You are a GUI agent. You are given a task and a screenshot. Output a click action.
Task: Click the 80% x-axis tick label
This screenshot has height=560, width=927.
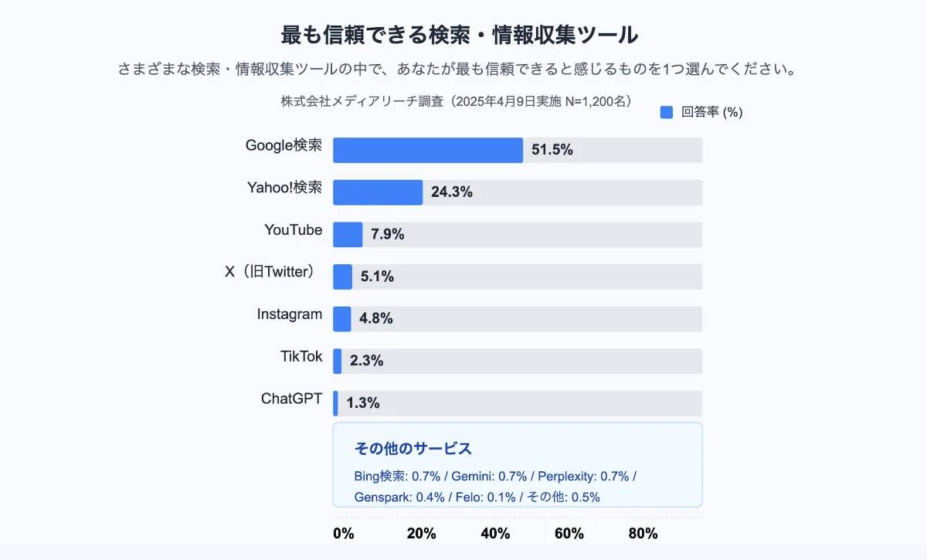point(643,533)
